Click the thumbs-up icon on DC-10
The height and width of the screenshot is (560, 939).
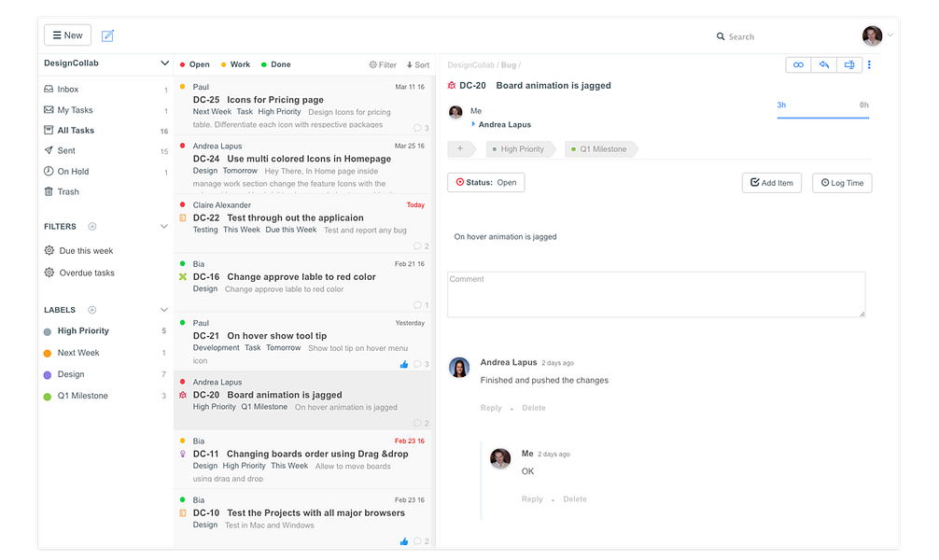(404, 541)
